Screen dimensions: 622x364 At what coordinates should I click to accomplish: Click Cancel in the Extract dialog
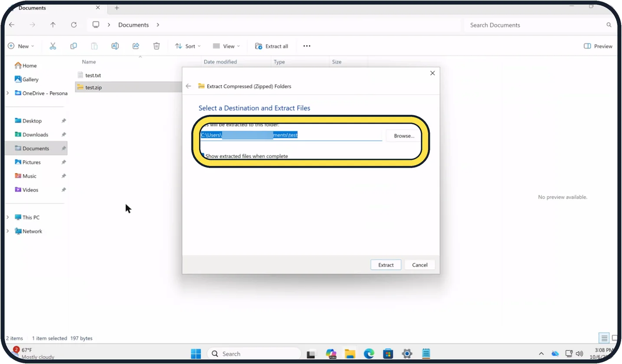[420, 265]
